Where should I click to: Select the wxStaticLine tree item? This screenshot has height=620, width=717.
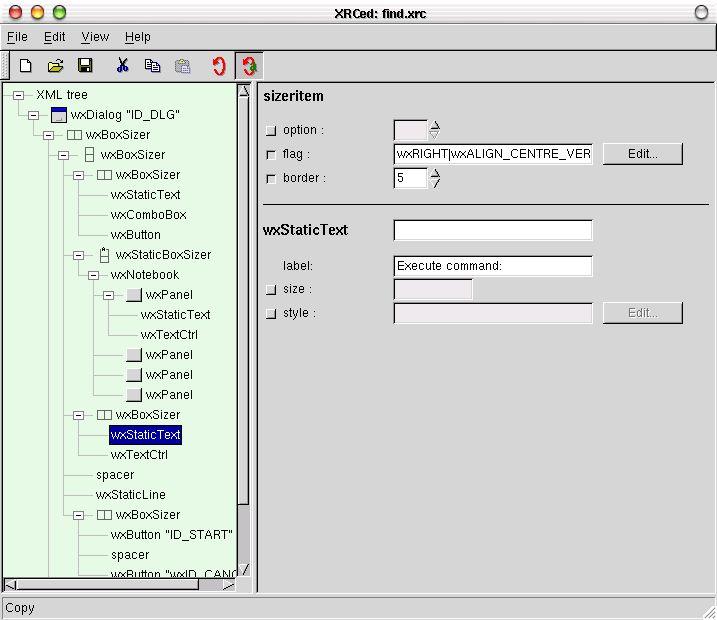(x=130, y=495)
